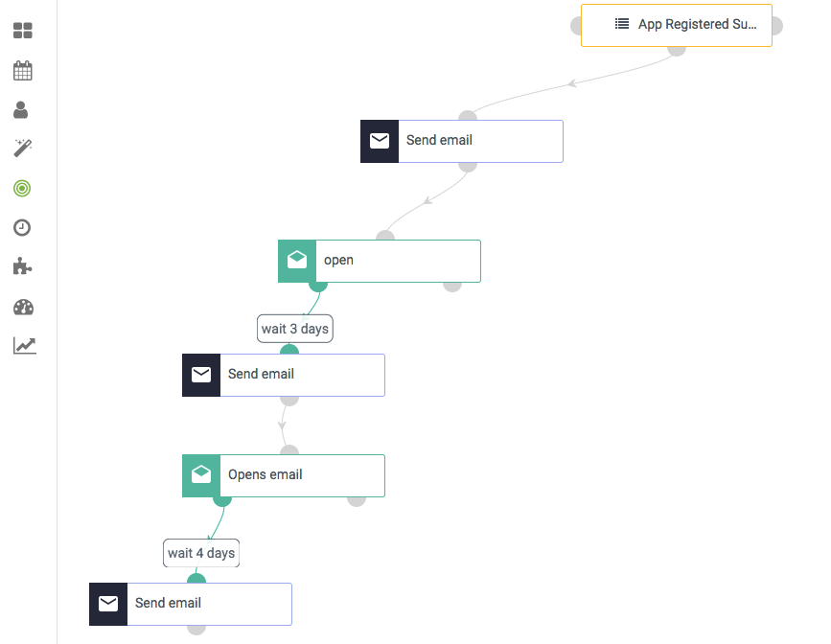Image resolution: width=831 pixels, height=644 pixels.
Task: Open the calendar icon in sidebar
Action: pyautogui.click(x=23, y=71)
